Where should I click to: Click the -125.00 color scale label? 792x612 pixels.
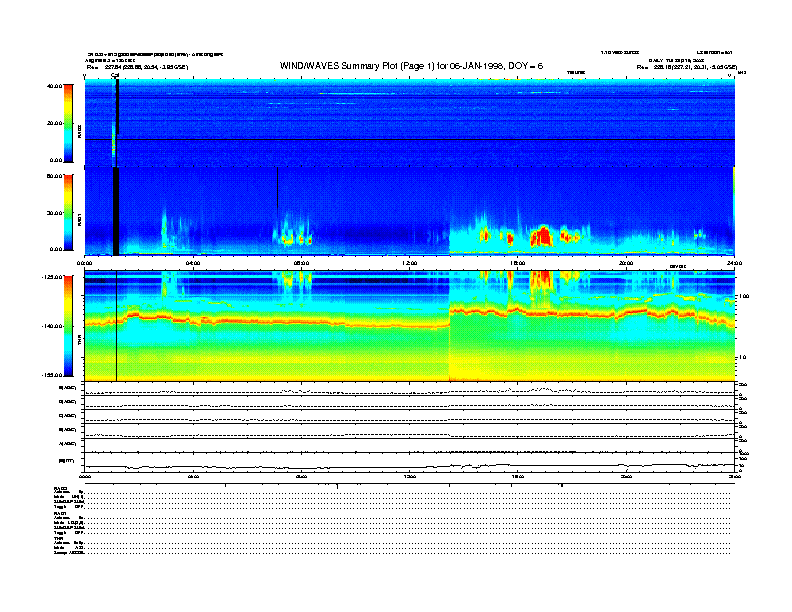coord(52,277)
